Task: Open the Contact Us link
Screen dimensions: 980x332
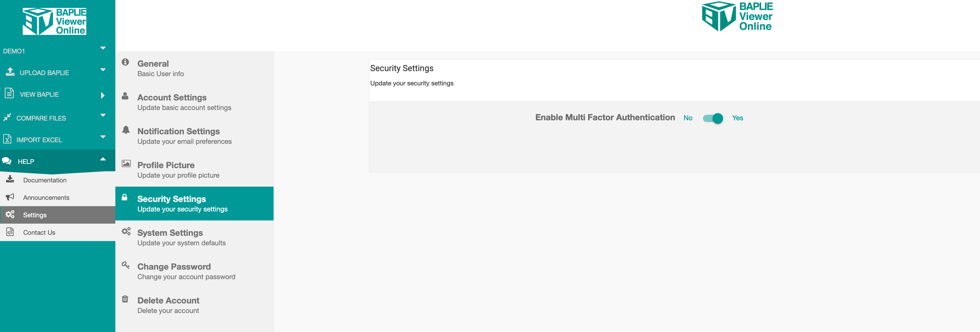Action: (x=39, y=232)
